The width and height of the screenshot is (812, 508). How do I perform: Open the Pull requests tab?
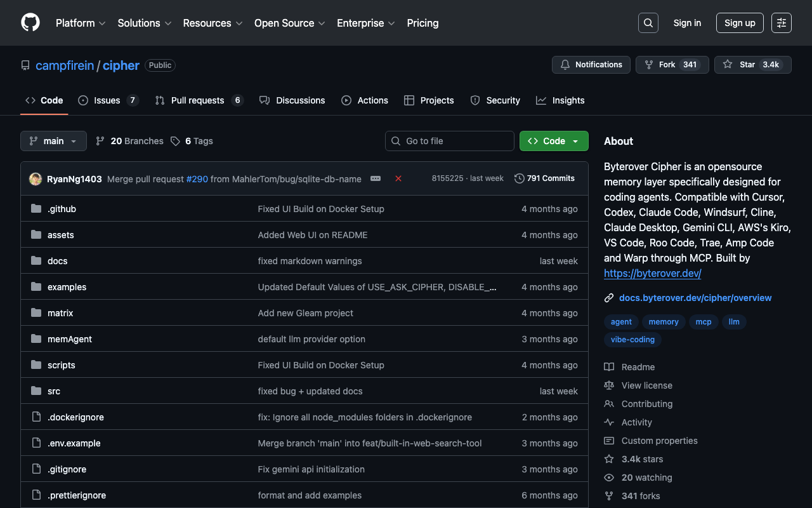point(197,100)
